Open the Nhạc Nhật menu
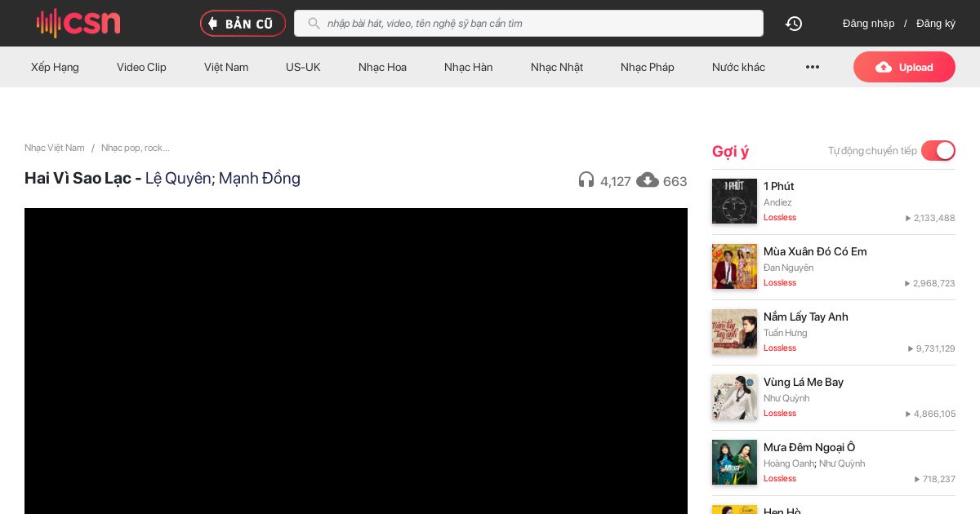980x514 pixels. (557, 67)
